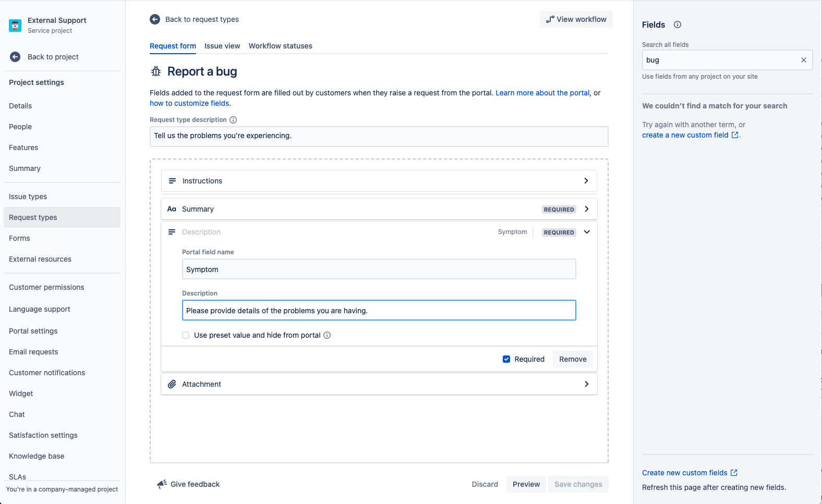
Task: Click the Back to request types arrow icon
Action: coord(155,19)
